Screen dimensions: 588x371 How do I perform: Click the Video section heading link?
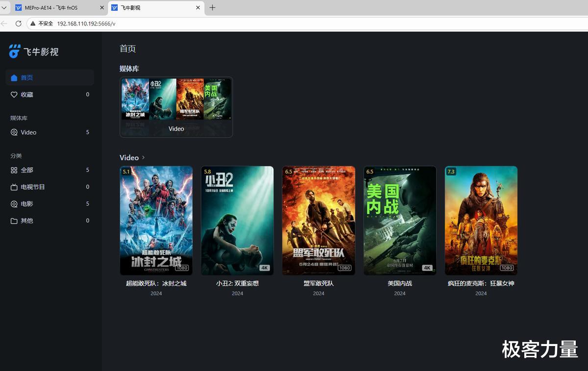click(x=129, y=157)
